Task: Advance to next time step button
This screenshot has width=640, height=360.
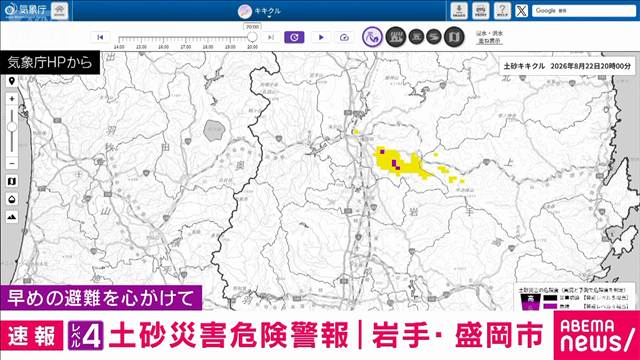Action: [x=271, y=37]
